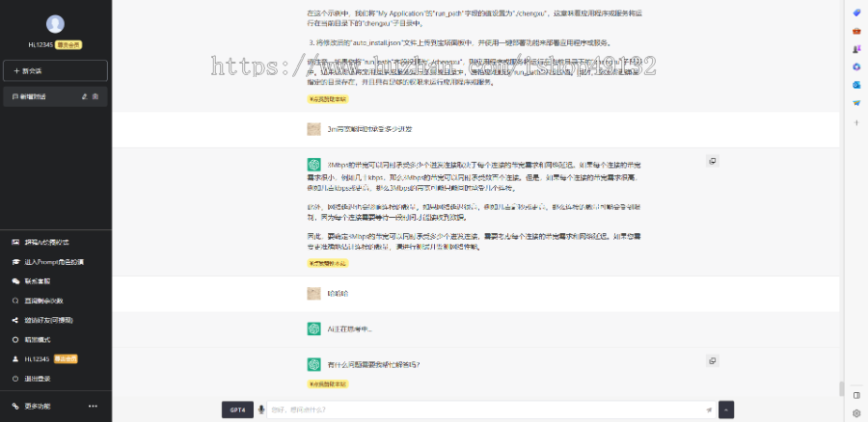Click the paper plane send icon

click(709, 409)
